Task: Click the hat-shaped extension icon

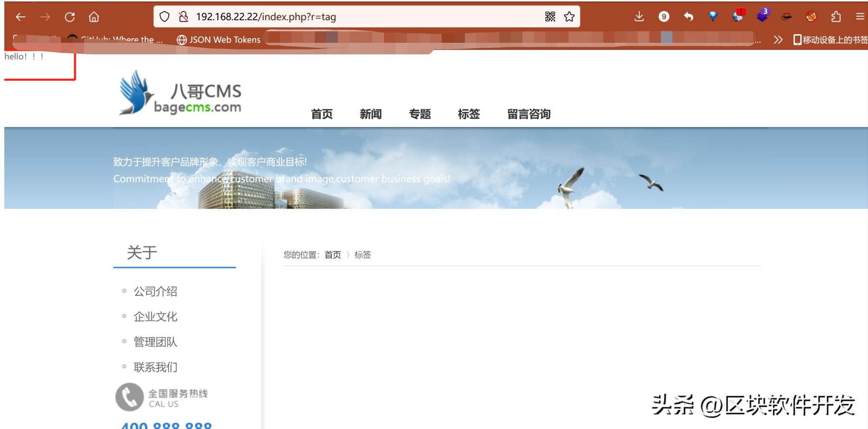Action: (786, 17)
